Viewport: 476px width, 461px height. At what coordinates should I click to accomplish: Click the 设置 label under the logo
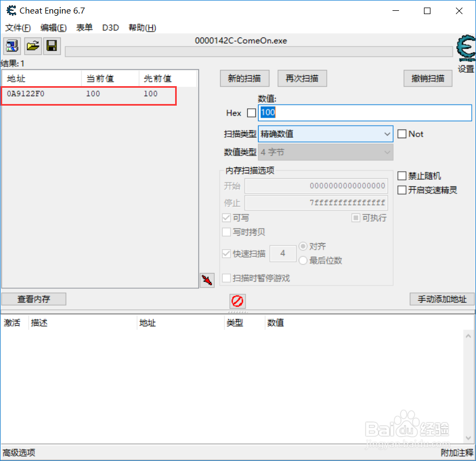click(466, 69)
